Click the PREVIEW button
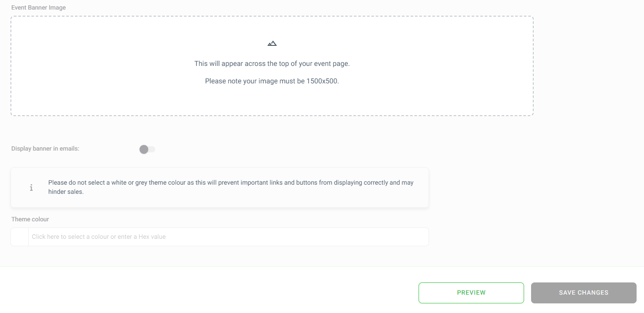This screenshot has width=644, height=313. click(471, 292)
